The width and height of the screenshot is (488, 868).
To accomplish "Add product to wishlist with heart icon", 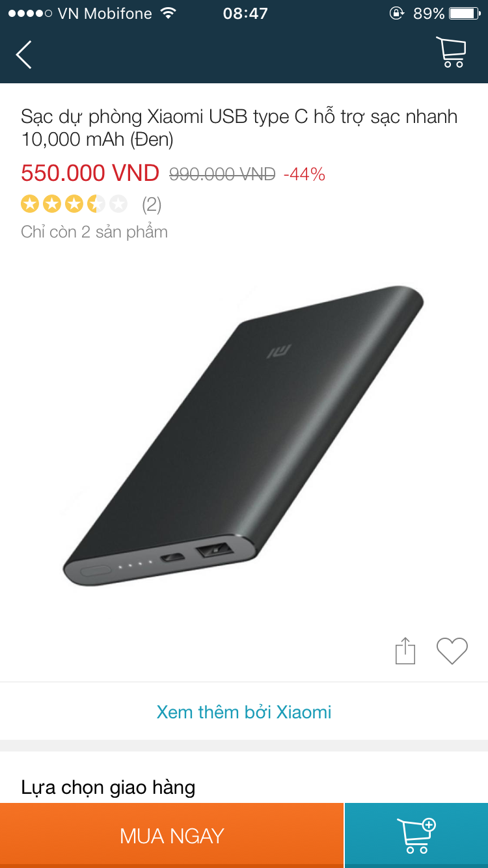I will point(452,651).
